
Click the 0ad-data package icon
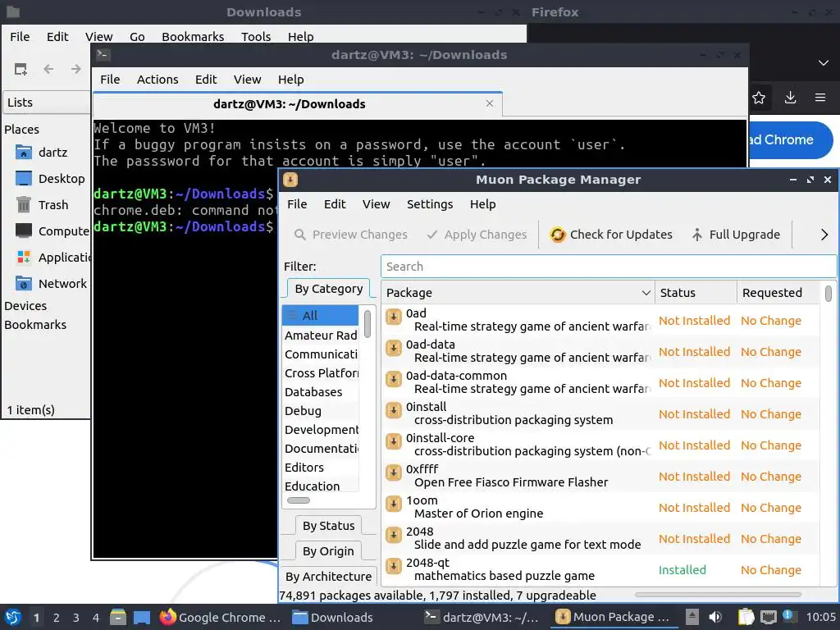[x=394, y=348]
